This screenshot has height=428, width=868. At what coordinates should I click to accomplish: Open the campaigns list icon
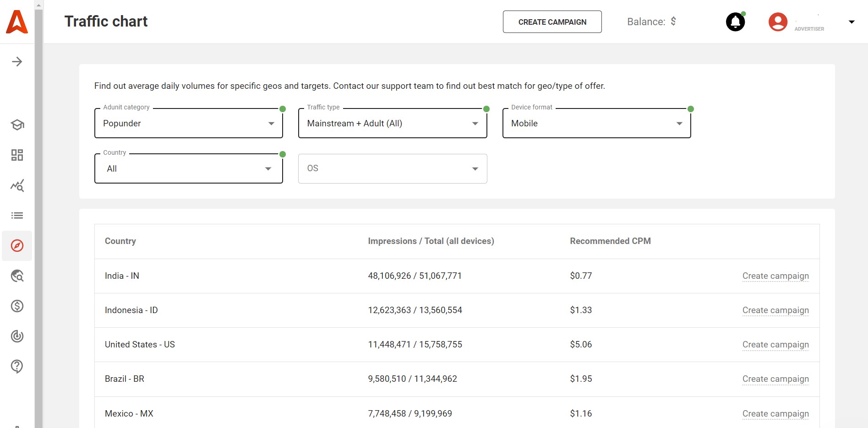pos(17,216)
